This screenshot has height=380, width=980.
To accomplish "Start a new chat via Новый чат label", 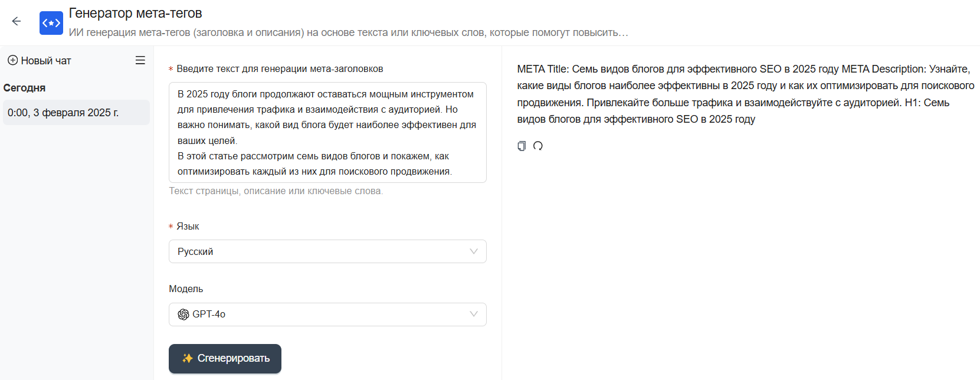I will point(46,61).
